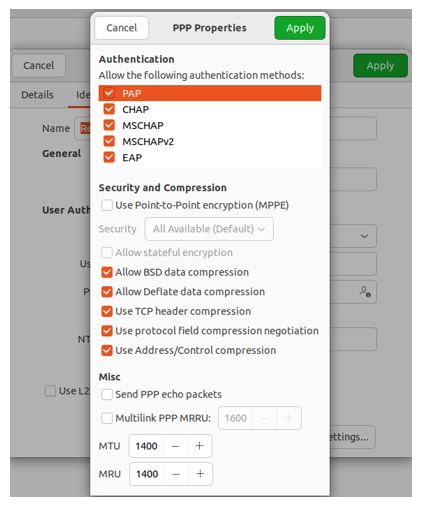Open the Security All Available dropdown

(209, 229)
